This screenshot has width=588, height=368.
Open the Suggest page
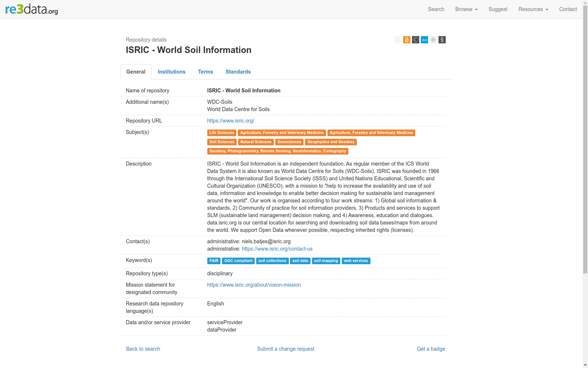click(498, 9)
